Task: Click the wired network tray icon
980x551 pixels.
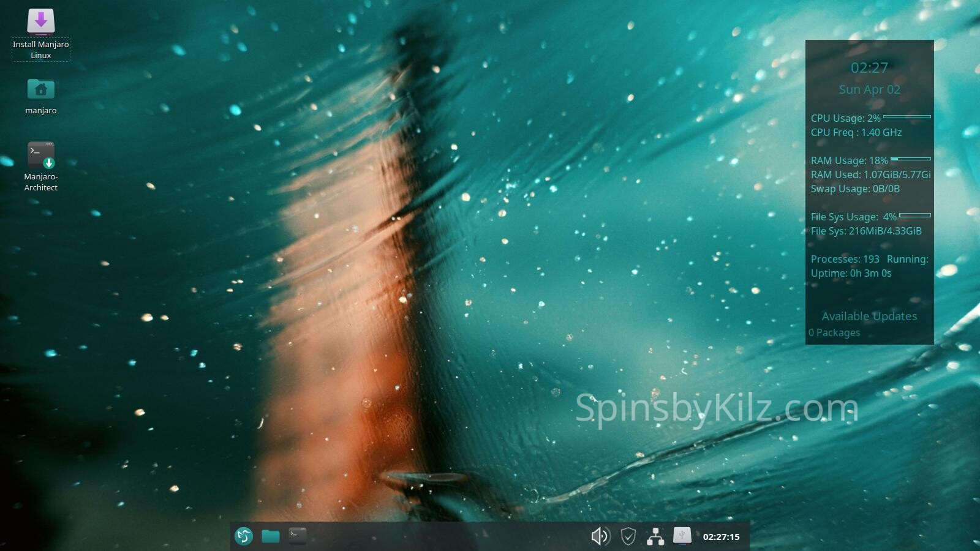Action: (655, 536)
